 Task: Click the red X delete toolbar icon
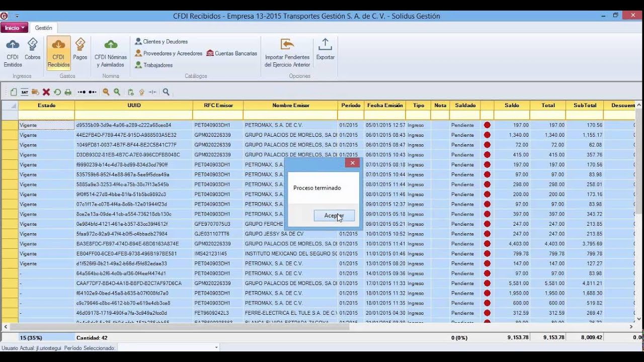tap(46, 92)
